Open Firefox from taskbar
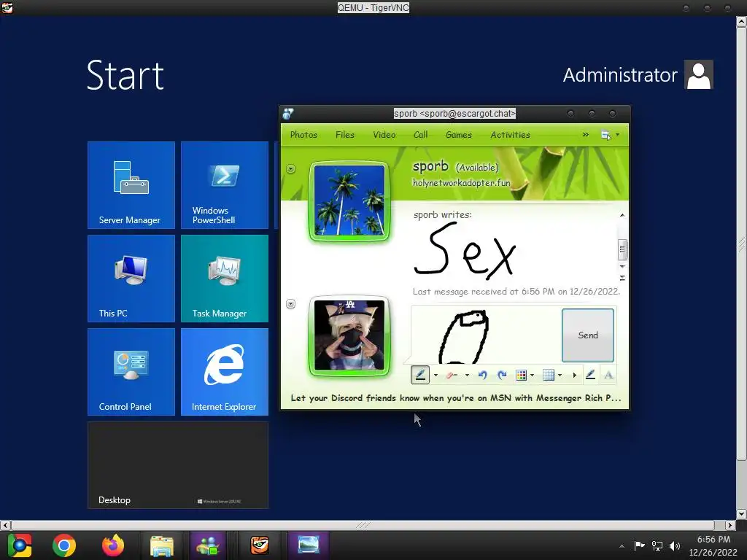Screen dimensions: 747x560 pyautogui.click(x=113, y=545)
